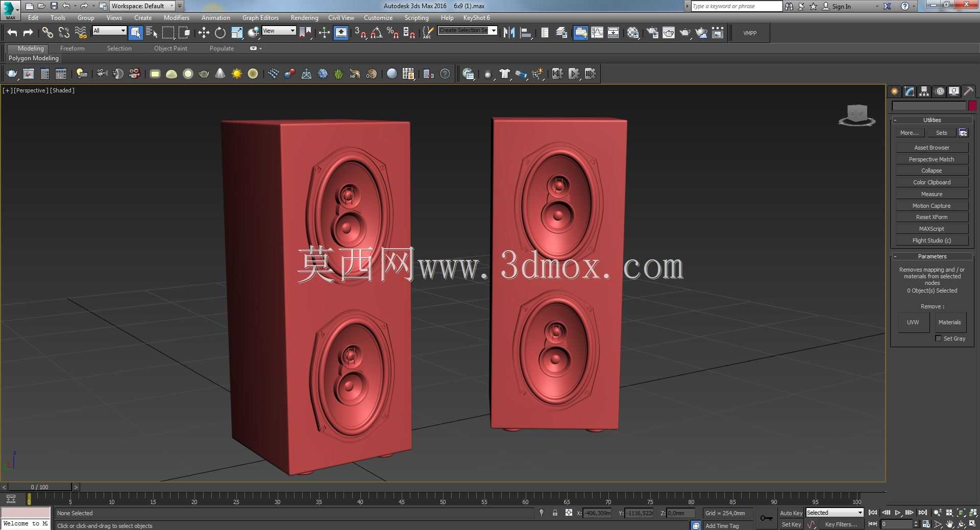Open Render Setup teapot icon
The image size is (980, 530).
coord(653,33)
